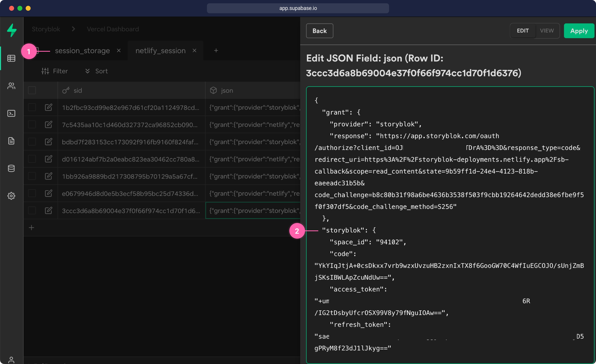The height and width of the screenshot is (364, 596).
Task: Select the VIEW mode tab
Action: (x=547, y=31)
